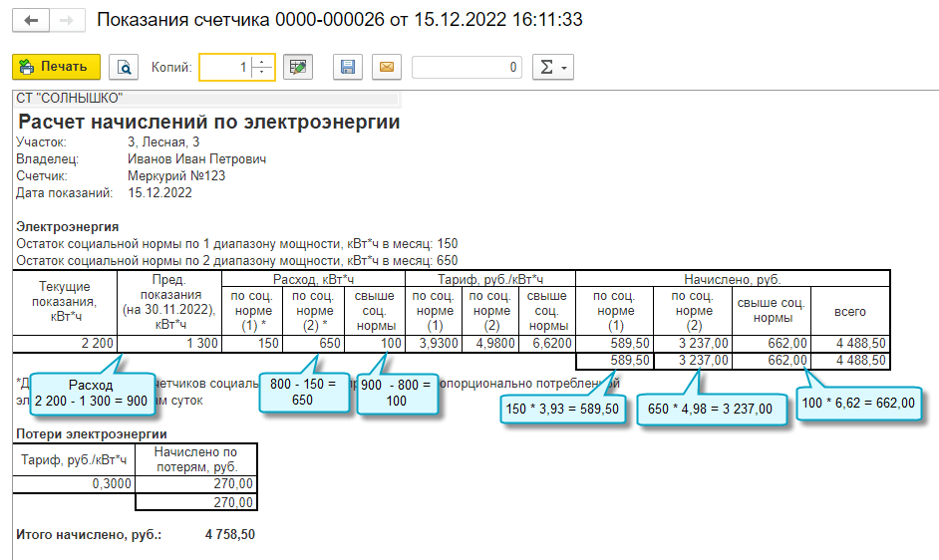Viewport: 939px width, 560px height.
Task: Click the Текущие показания column header
Action: pyautogui.click(x=65, y=302)
